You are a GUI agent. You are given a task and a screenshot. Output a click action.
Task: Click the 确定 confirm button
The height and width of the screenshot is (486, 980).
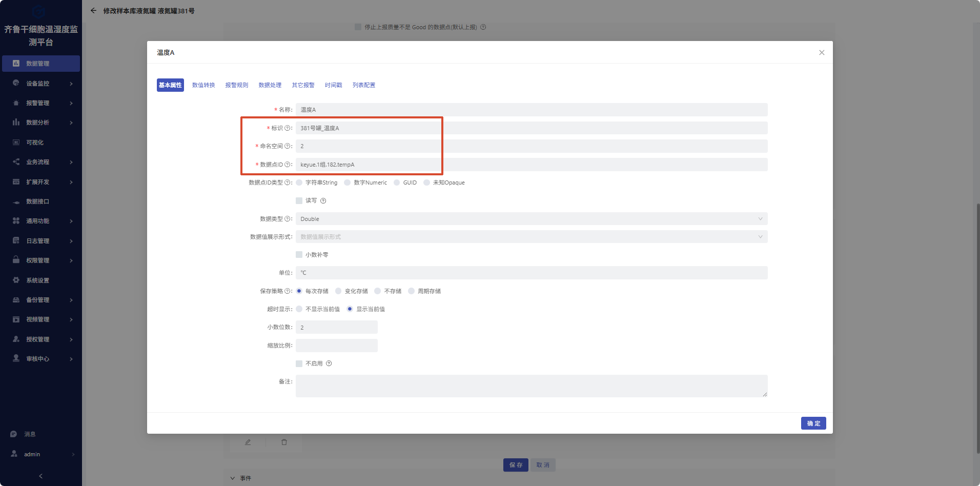click(813, 423)
